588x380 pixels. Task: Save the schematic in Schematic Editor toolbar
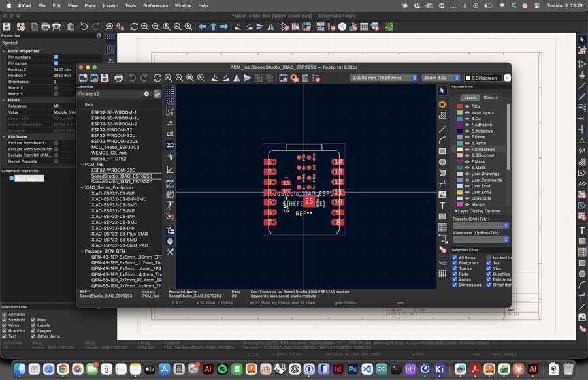[x=7, y=27]
